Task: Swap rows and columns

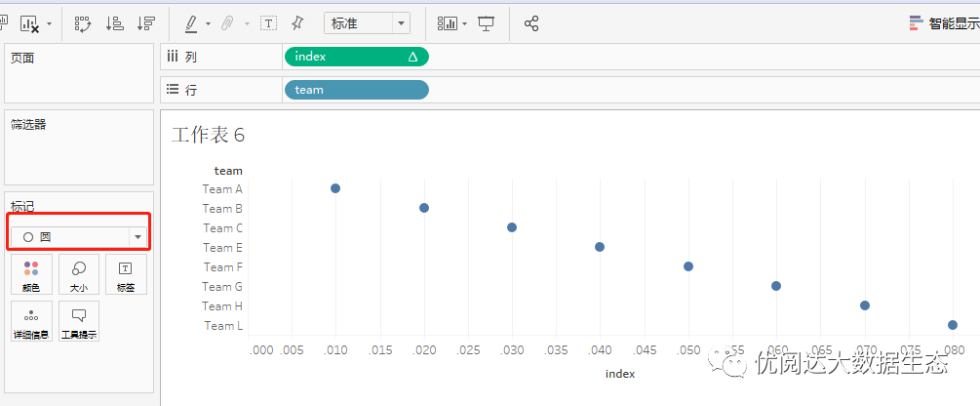Action: point(83,23)
